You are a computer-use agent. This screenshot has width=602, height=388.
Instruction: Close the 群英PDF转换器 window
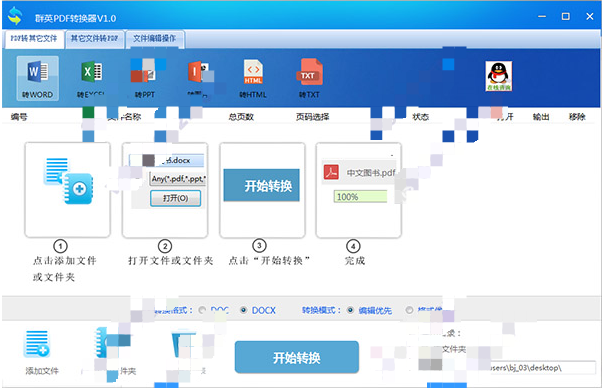590,17
